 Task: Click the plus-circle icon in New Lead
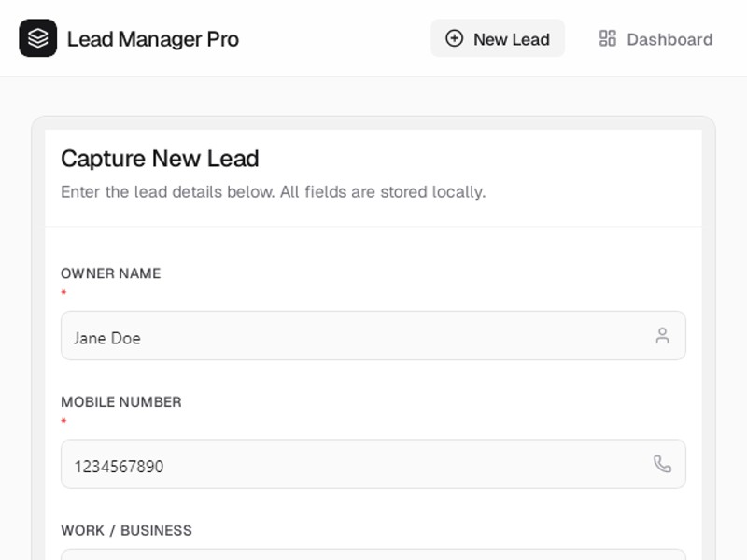coord(454,38)
